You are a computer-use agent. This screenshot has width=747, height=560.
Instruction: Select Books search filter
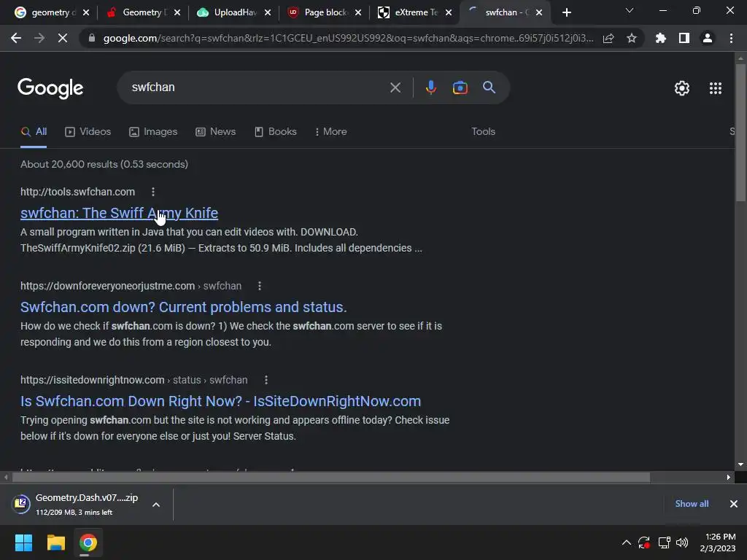coord(275,131)
